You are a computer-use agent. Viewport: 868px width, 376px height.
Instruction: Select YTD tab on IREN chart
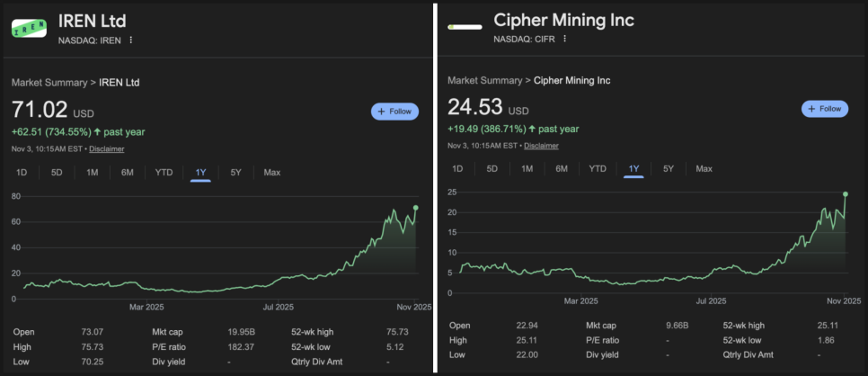point(164,172)
